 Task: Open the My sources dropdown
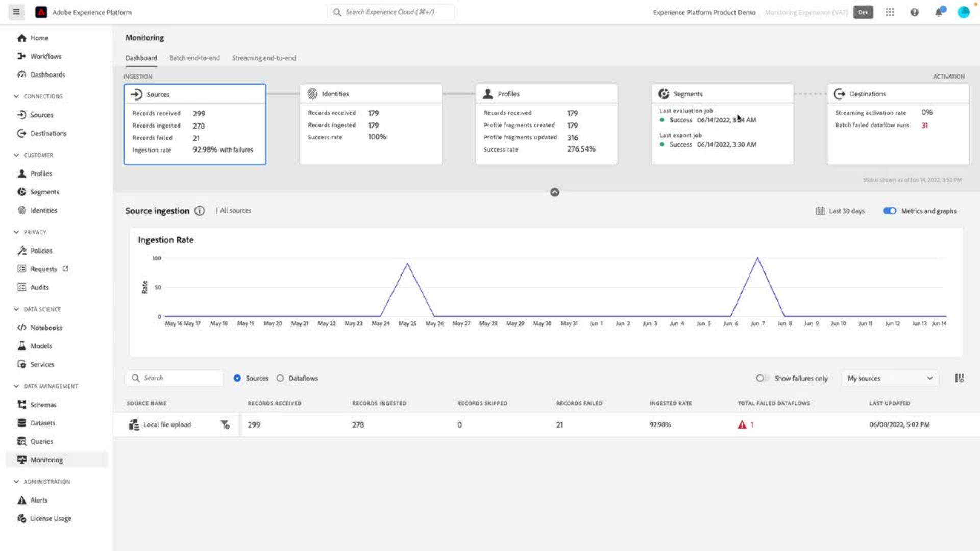click(890, 378)
